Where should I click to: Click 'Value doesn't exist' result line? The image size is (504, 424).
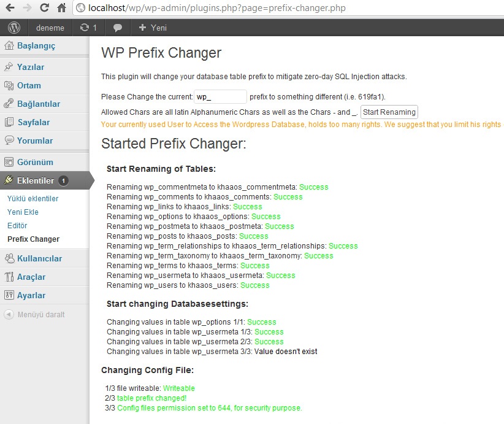pos(212,352)
